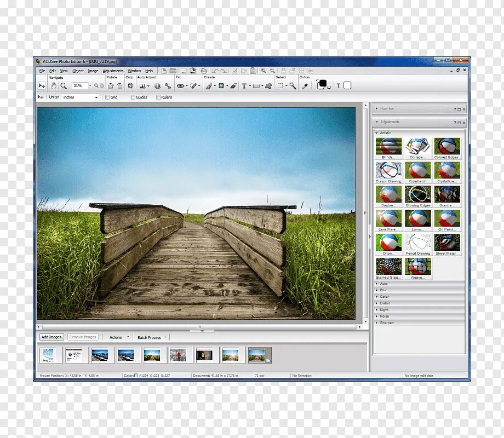This screenshot has width=504, height=438.
Task: Expand the Noise adjustments section
Action: pos(377,316)
